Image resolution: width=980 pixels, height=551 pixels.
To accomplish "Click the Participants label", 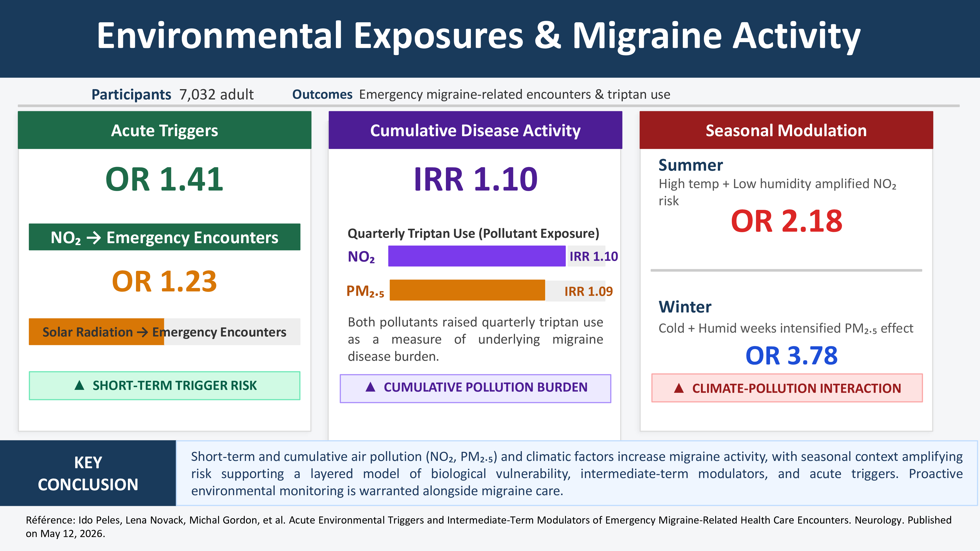I will point(131,94).
